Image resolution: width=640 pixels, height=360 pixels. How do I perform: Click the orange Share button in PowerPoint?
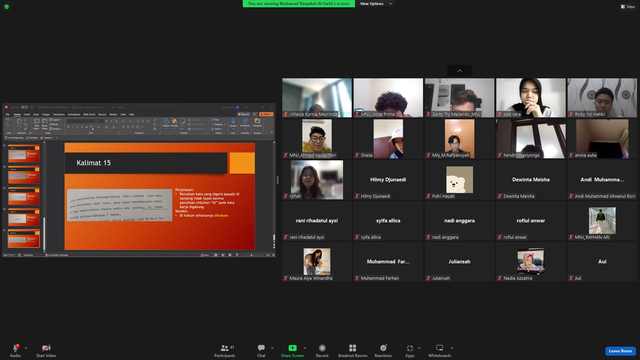point(266,114)
